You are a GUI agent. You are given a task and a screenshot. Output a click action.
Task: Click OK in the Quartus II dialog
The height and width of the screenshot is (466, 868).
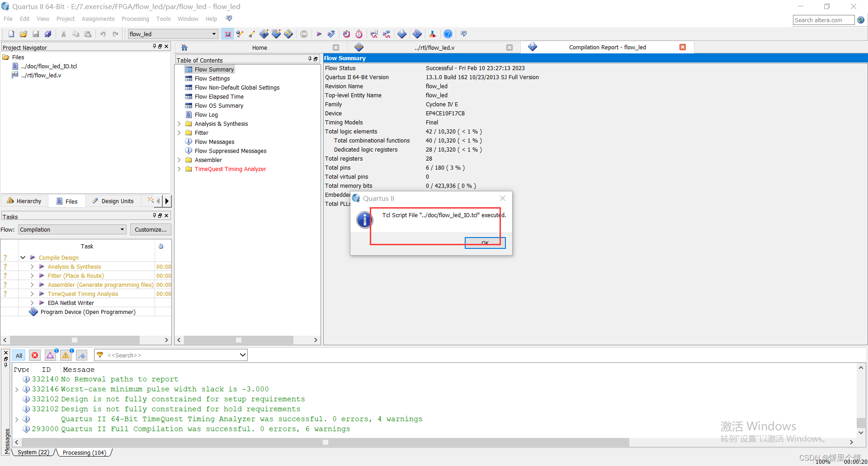485,243
